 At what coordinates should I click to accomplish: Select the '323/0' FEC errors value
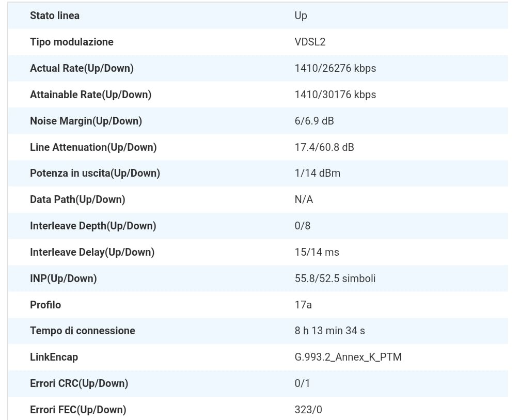tap(308, 410)
